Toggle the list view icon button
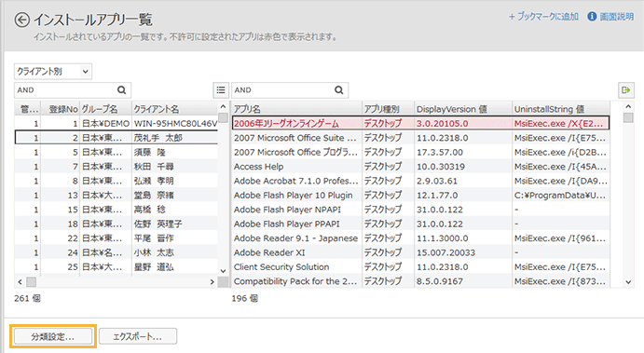This screenshot has width=644, height=353. click(x=221, y=90)
